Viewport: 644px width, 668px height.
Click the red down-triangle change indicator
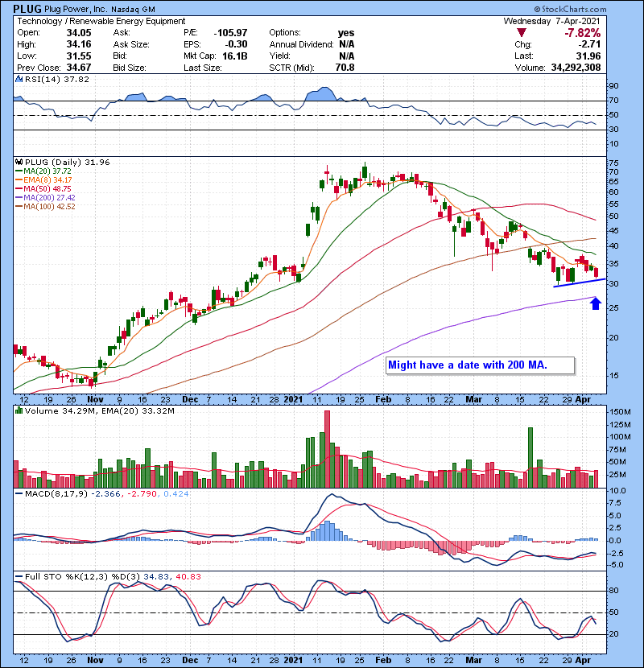pos(522,33)
